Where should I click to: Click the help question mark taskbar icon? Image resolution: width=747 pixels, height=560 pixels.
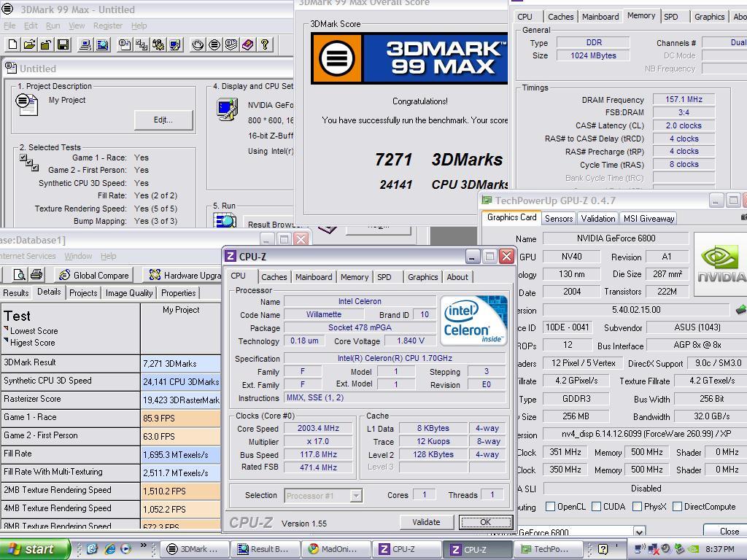603,549
